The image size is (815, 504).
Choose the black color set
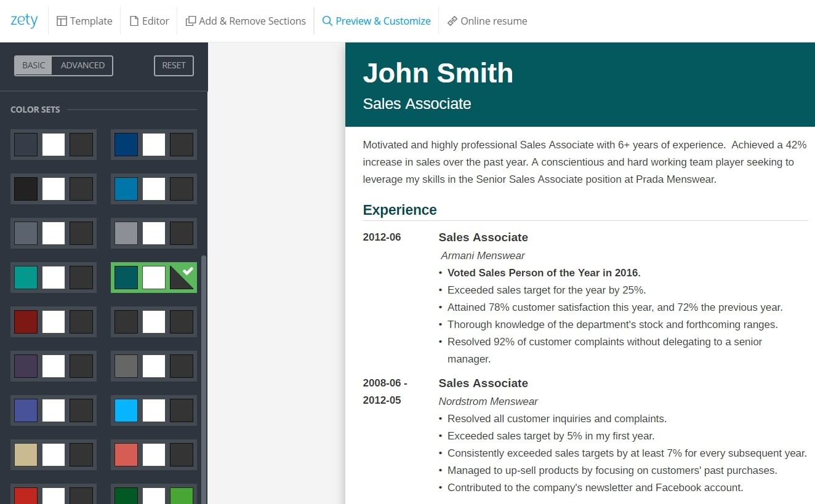coord(54,189)
